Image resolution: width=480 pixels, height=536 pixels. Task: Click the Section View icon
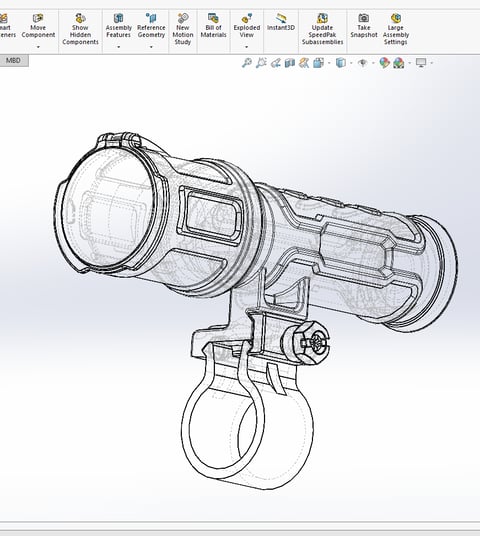click(x=290, y=63)
